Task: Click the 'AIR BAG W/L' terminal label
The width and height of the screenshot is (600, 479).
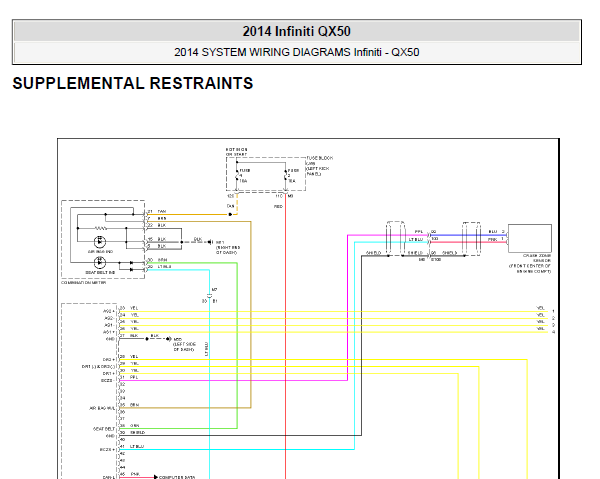Action: coord(102,408)
